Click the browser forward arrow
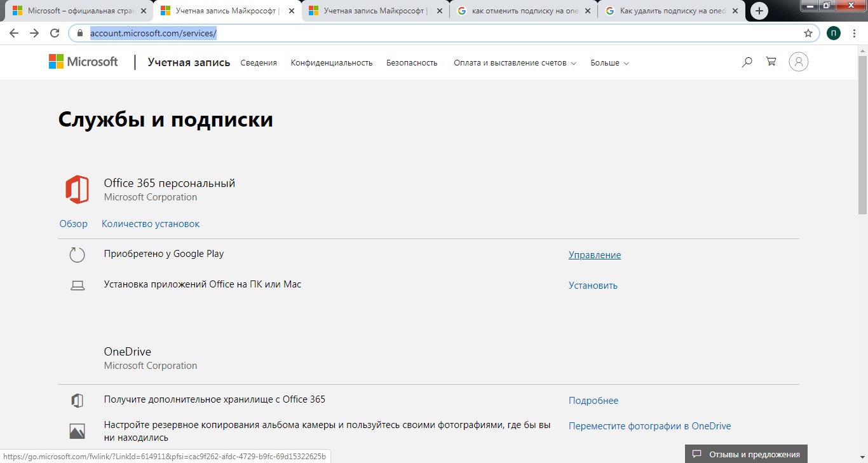Image resolution: width=868 pixels, height=463 pixels. [34, 33]
